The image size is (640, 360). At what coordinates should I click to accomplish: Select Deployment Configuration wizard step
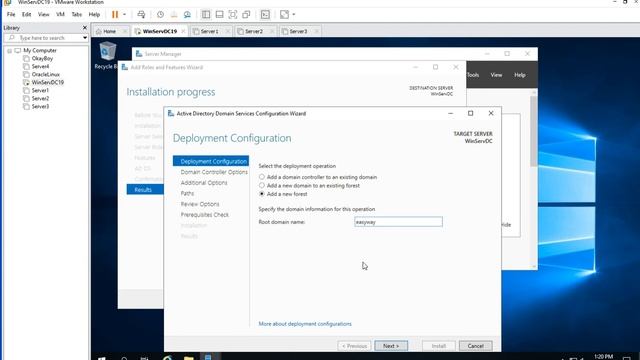(x=211, y=161)
